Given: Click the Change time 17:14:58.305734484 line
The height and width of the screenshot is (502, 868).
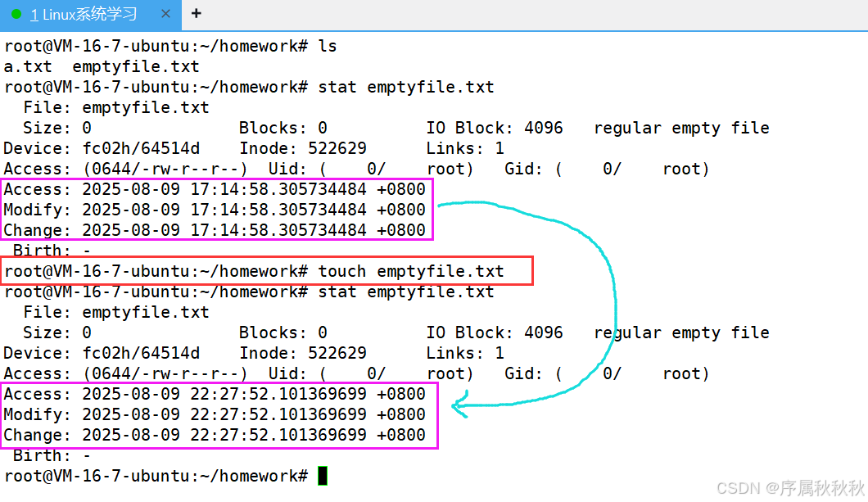Looking at the screenshot, I should tap(215, 230).
